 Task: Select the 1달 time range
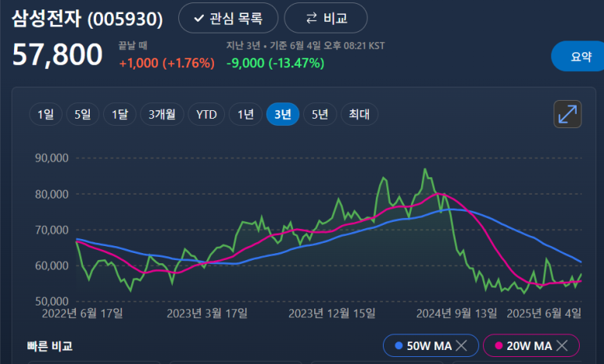(x=120, y=114)
